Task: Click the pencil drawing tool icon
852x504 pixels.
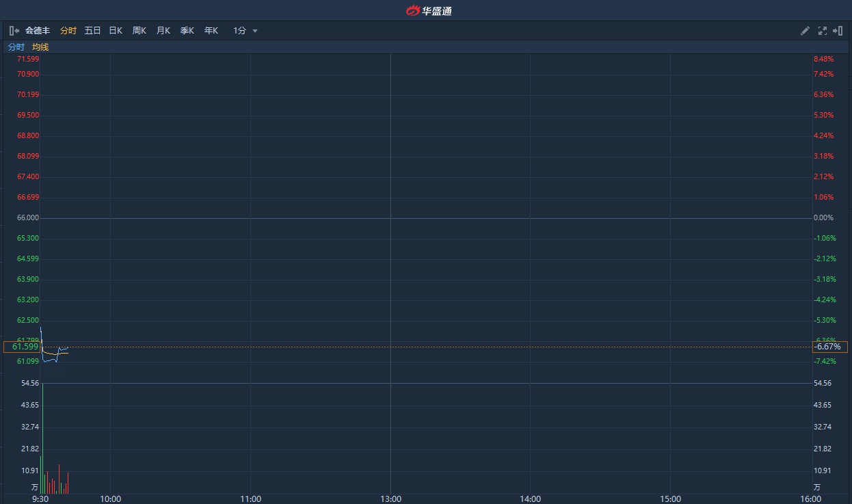Action: coord(805,31)
